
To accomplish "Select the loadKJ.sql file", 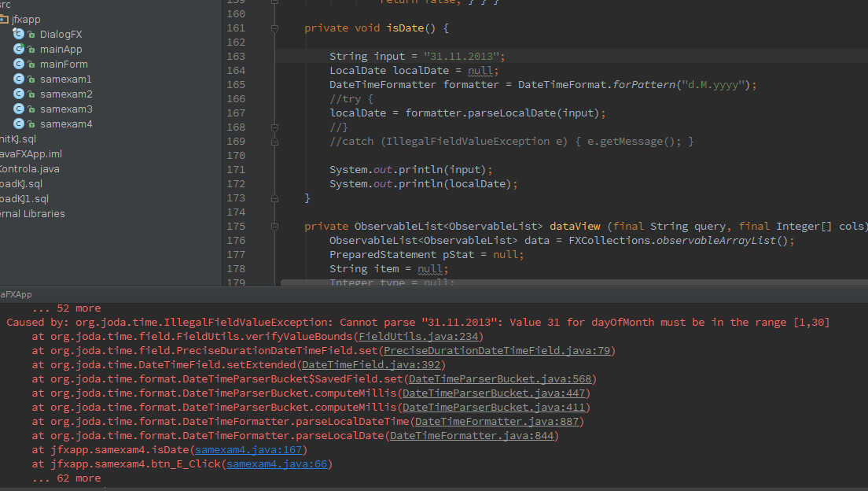I will [21, 183].
